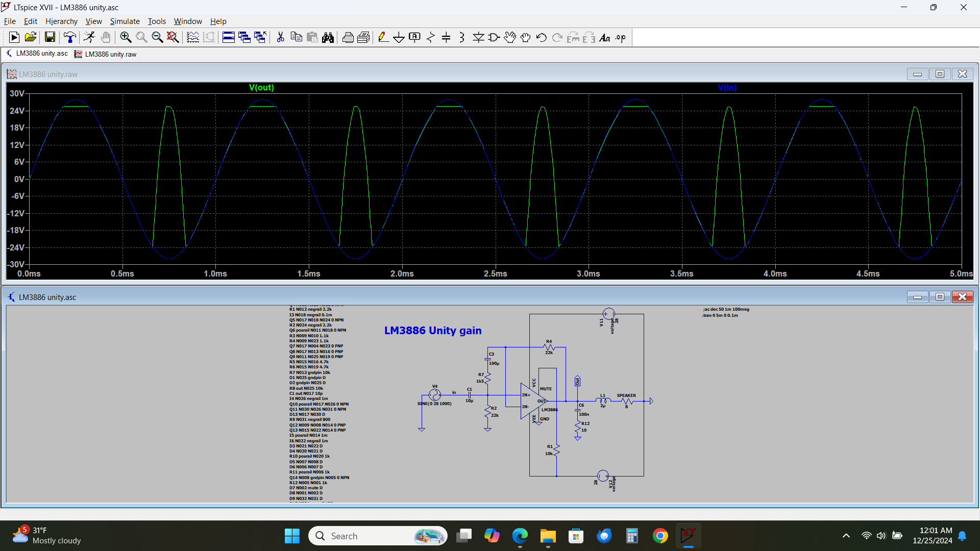Switch to LM3886 unity.asc tab
980x551 pixels.
click(37, 54)
